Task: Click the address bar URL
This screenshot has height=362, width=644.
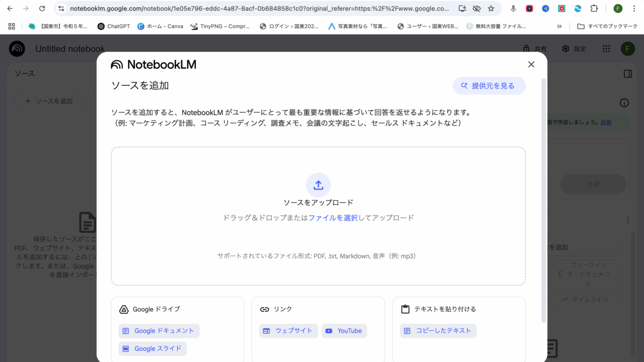Action: (260, 9)
